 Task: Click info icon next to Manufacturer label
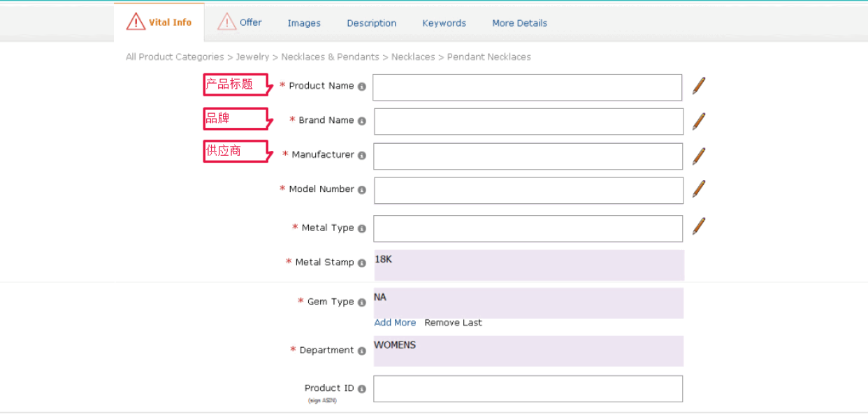362,155
